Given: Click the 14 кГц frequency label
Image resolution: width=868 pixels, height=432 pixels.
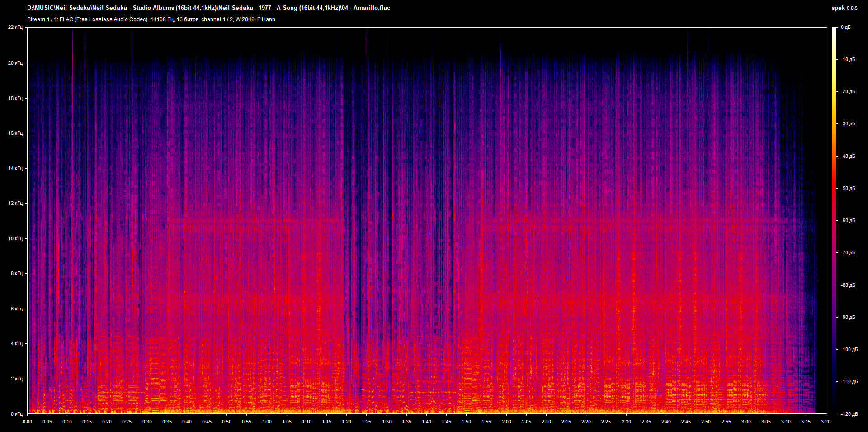Looking at the screenshot, I should [x=15, y=168].
